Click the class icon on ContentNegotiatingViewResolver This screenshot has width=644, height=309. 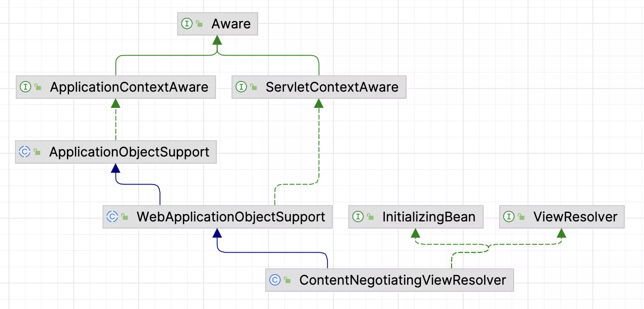coord(275,280)
